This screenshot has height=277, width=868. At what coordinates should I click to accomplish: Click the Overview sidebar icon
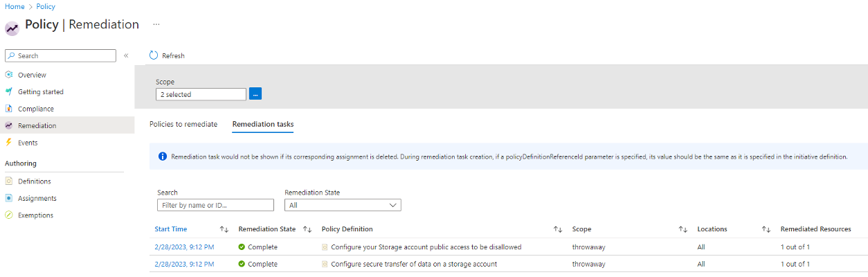9,75
